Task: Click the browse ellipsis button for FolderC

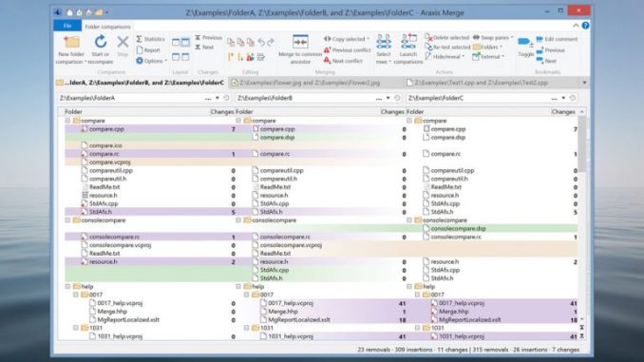Action: [x=554, y=99]
